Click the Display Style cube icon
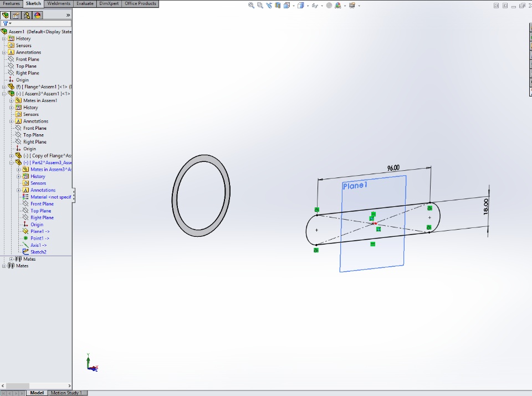Viewport: 532px width, 396px height. coord(300,6)
